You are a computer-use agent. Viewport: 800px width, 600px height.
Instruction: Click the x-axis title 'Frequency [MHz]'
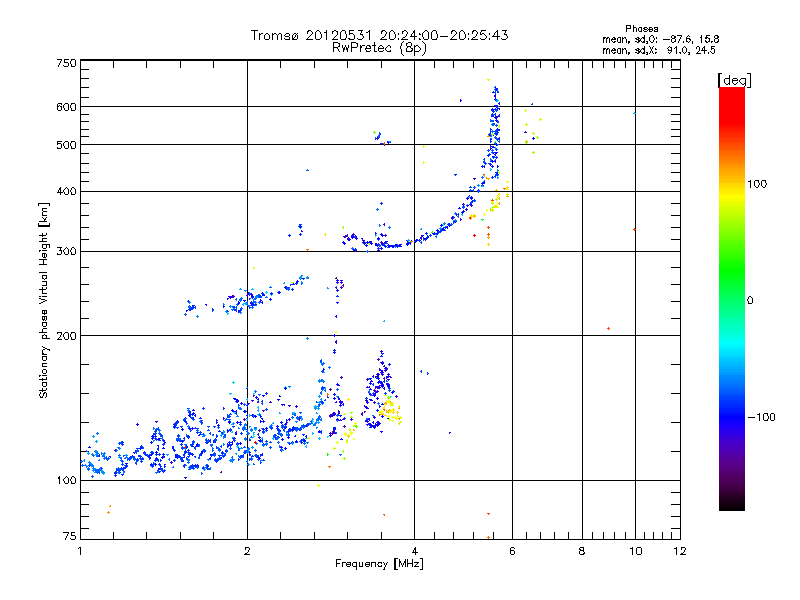(x=379, y=564)
